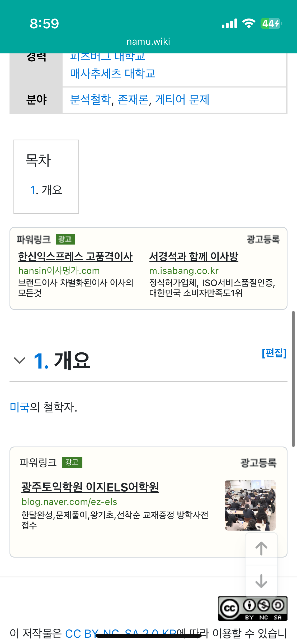Screen dimensions: 297x644
Task: Open the 분석철학 link
Action: coord(91,100)
